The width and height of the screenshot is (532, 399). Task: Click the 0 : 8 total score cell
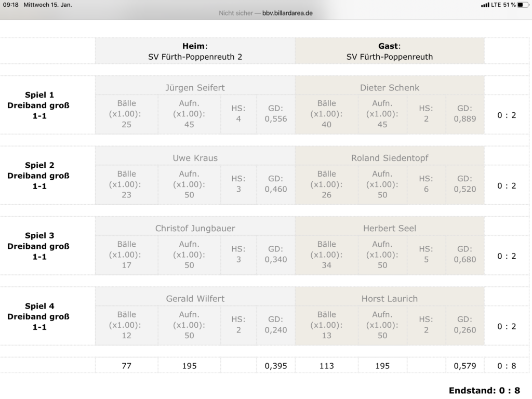point(506,366)
